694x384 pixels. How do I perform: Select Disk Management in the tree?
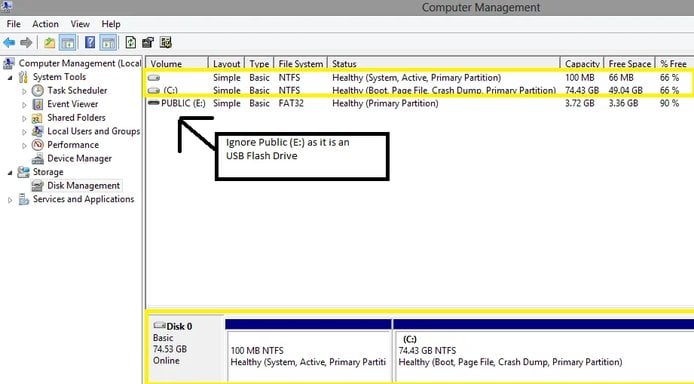tap(84, 186)
